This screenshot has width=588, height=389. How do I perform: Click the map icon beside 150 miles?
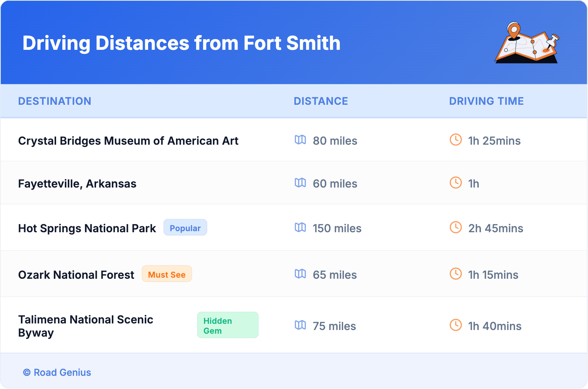300,227
